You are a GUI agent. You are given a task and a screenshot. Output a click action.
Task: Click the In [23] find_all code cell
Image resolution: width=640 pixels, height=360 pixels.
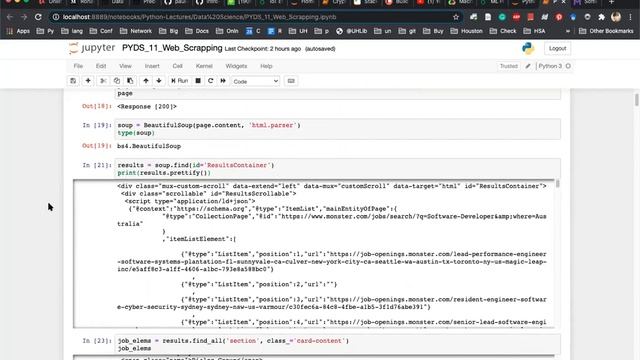(338, 344)
